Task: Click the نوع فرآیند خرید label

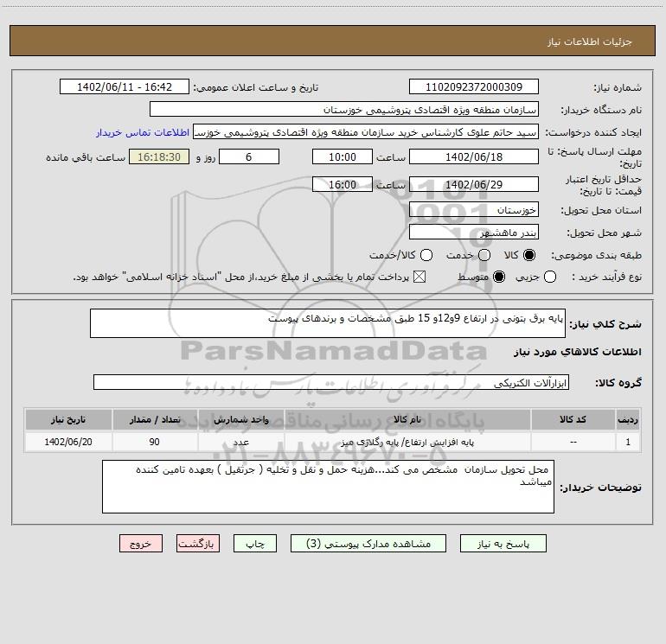Action: [x=606, y=277]
